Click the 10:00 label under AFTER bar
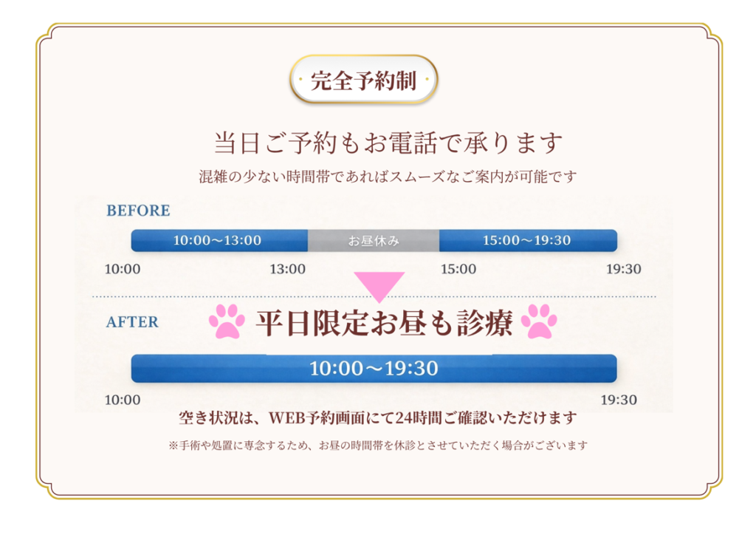This screenshot has height=535, width=756. tap(123, 401)
